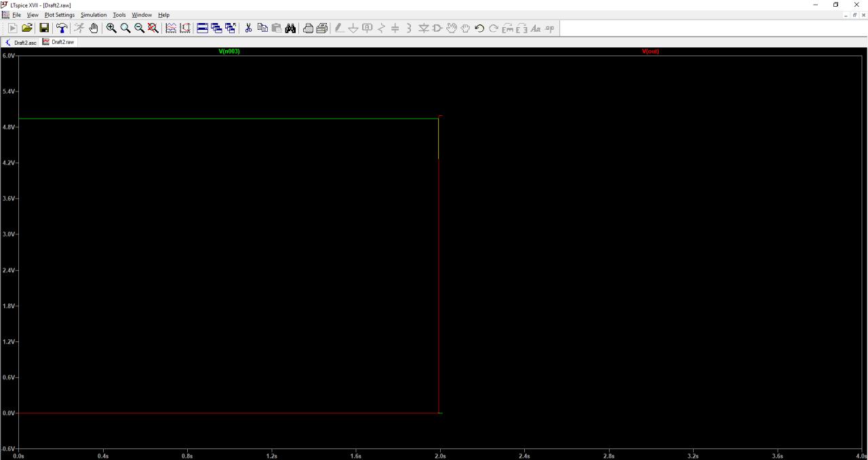
Task: Toggle Autorange plot icon
Action: [x=171, y=28]
